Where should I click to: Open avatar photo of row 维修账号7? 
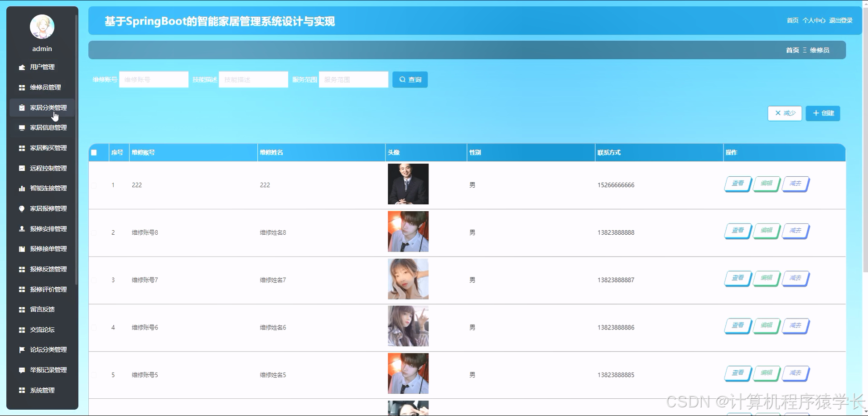(x=408, y=279)
